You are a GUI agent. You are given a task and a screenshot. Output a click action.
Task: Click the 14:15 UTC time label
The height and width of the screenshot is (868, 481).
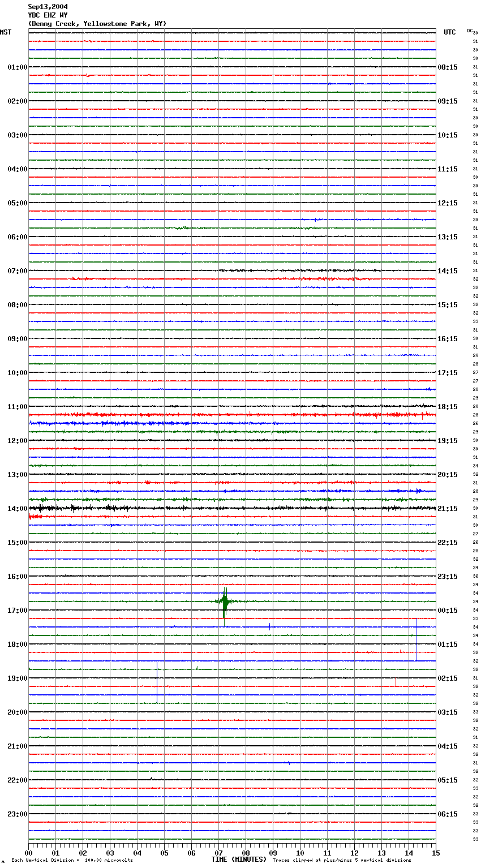(448, 271)
